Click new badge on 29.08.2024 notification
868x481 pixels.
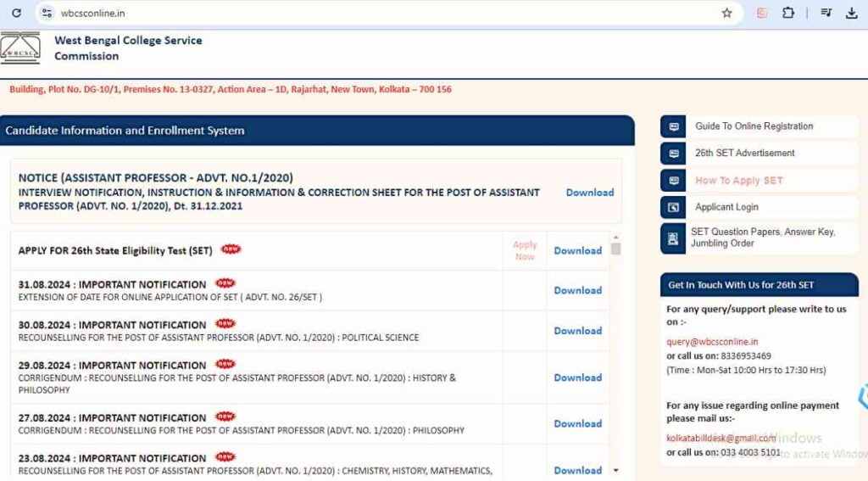tap(225, 364)
